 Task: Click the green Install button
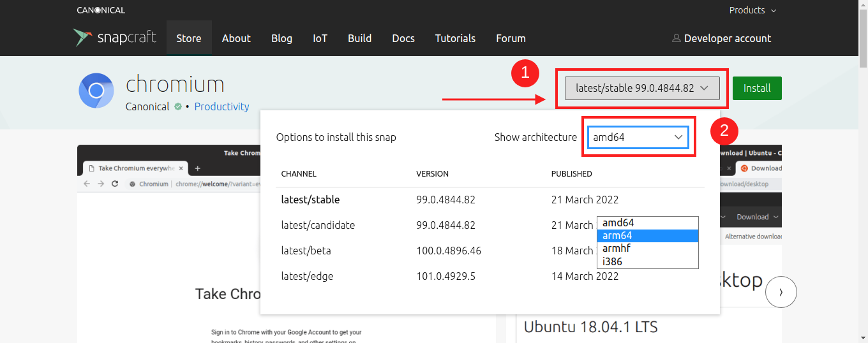point(757,88)
